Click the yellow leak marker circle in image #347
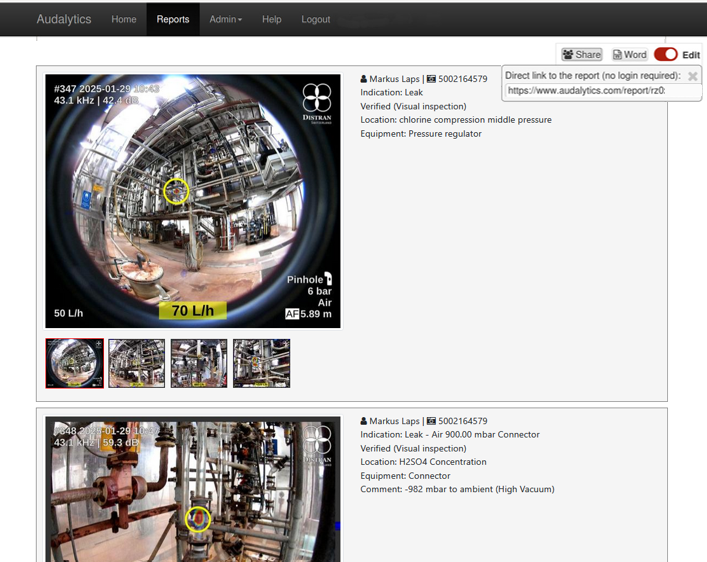 (x=176, y=191)
